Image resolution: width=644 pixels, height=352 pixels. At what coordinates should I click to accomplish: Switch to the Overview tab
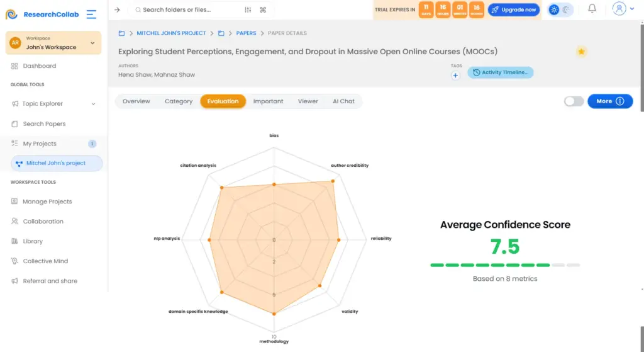136,101
